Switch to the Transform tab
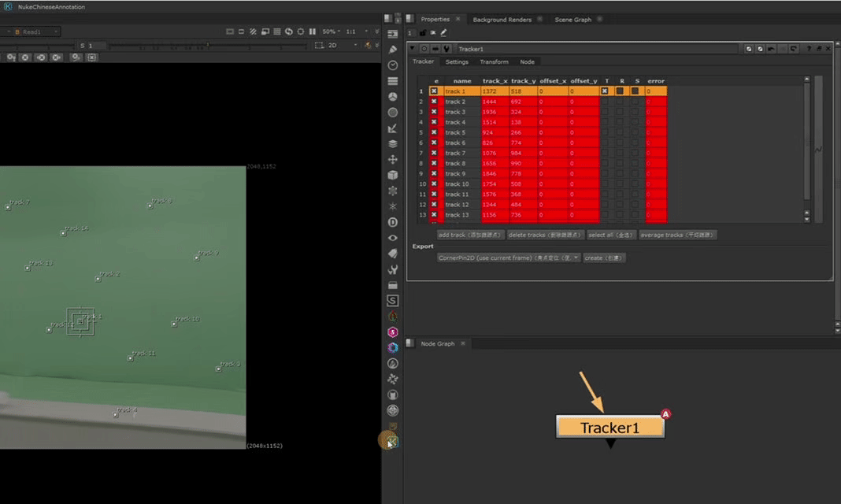841x504 pixels. point(494,62)
